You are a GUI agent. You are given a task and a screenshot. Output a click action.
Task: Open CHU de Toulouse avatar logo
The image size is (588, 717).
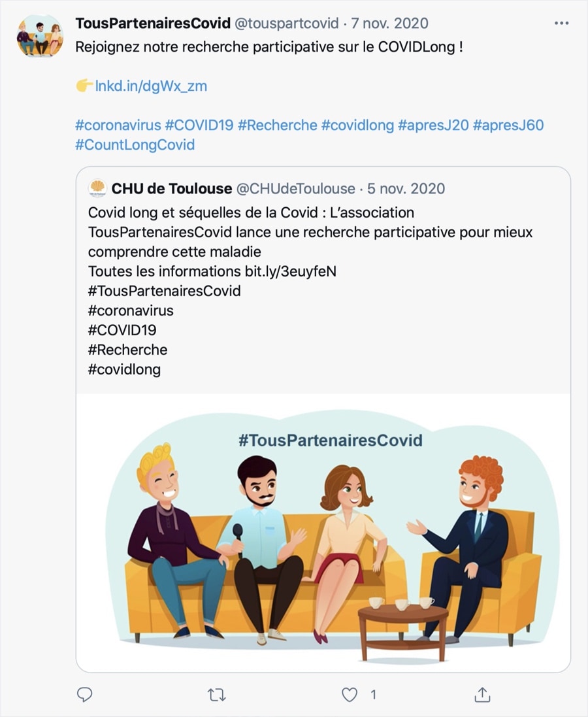97,188
